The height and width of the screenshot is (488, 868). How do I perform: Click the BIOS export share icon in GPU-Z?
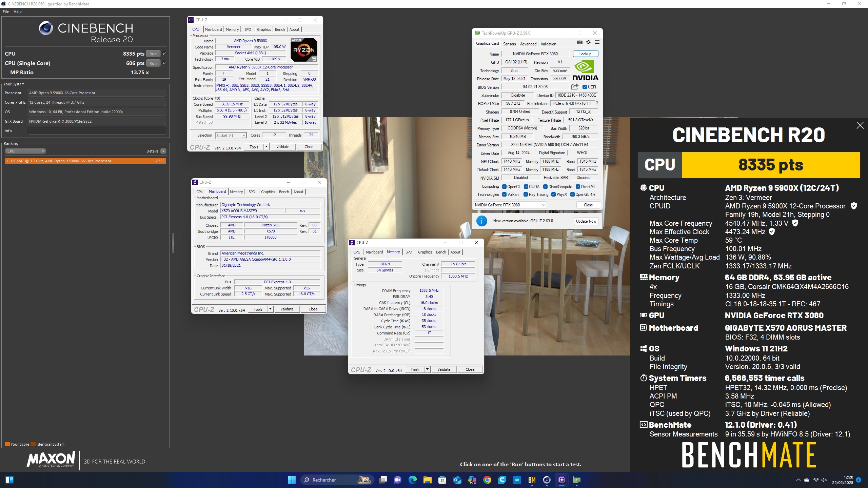point(575,87)
